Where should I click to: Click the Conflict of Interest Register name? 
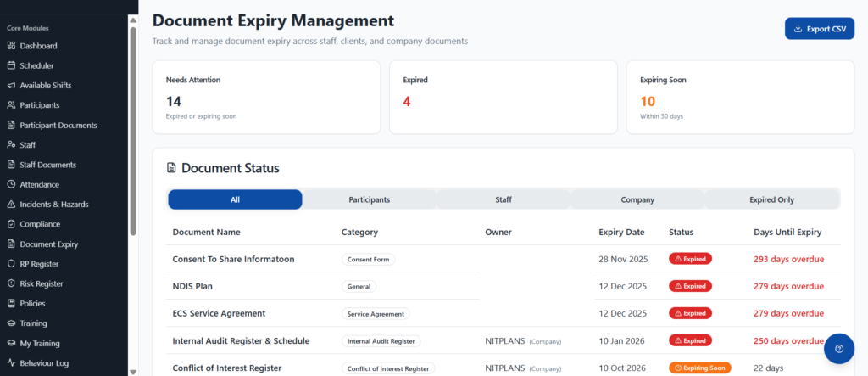[x=227, y=368]
